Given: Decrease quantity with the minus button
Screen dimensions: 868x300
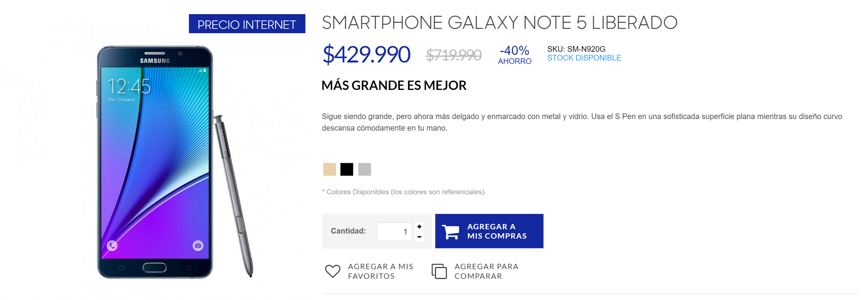Looking at the screenshot, I should [419, 237].
